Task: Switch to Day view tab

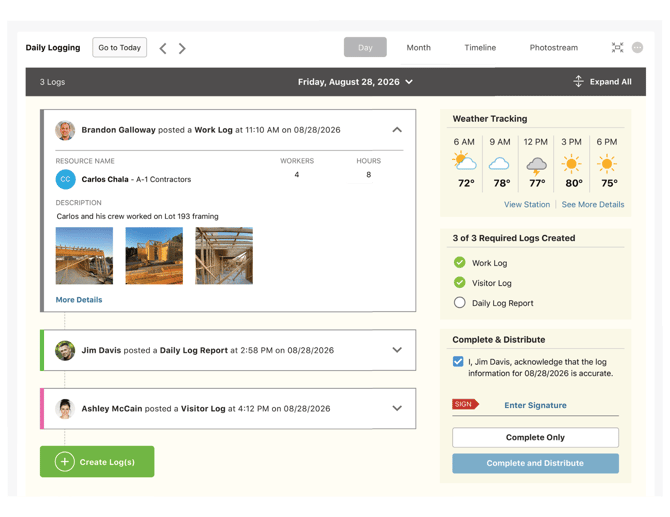Action: tap(365, 47)
